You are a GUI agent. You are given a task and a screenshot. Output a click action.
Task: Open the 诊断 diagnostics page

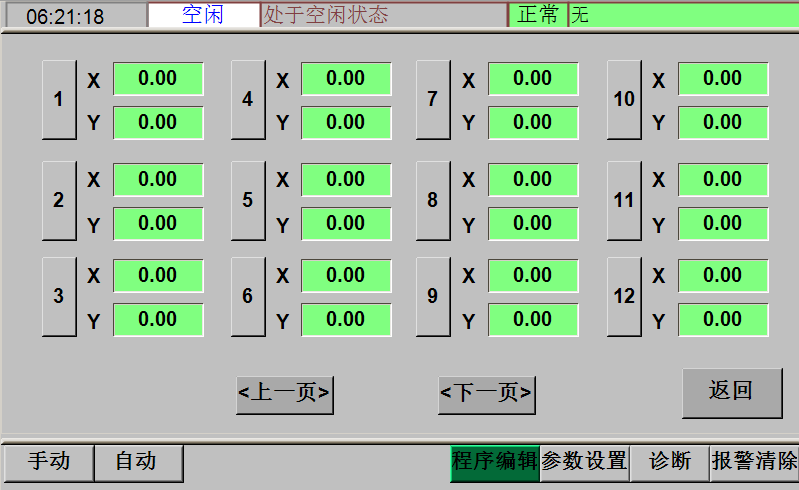click(x=670, y=462)
